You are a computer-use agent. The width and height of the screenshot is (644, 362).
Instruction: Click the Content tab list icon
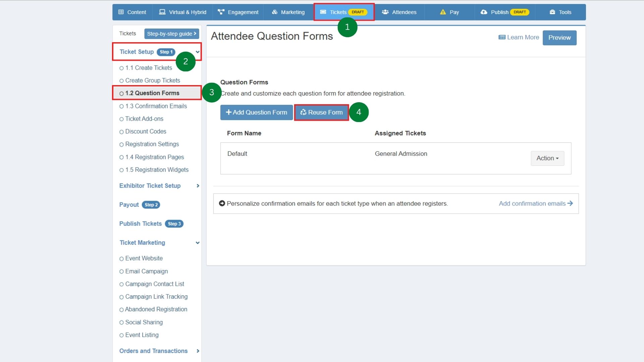coord(121,12)
